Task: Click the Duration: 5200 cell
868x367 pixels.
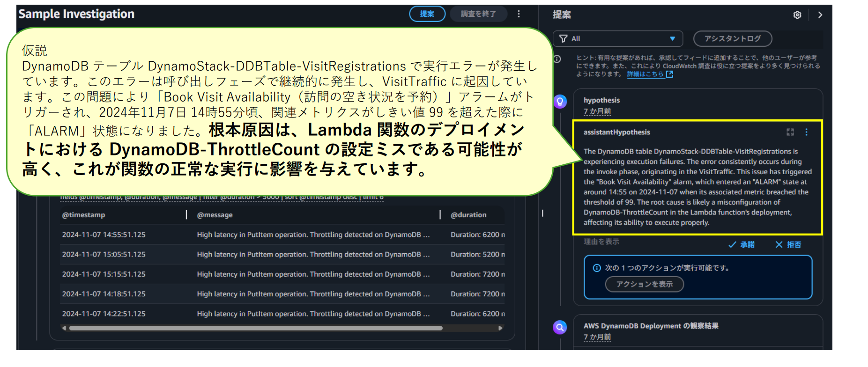Action: (477, 254)
